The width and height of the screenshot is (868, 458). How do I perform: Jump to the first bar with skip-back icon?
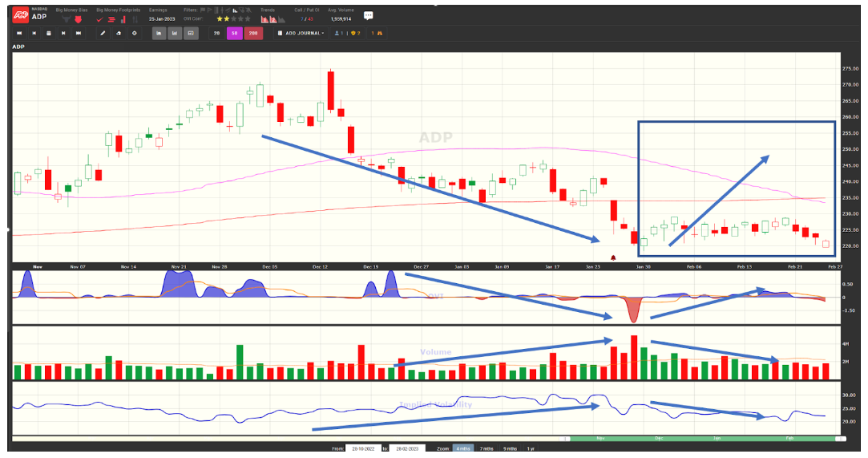(x=18, y=33)
